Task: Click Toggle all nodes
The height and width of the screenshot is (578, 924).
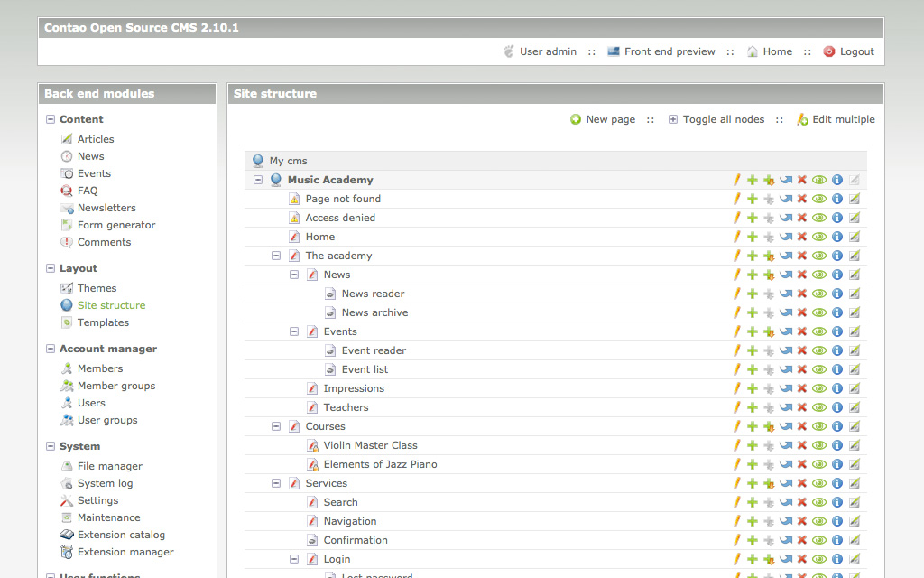Action: click(x=723, y=119)
